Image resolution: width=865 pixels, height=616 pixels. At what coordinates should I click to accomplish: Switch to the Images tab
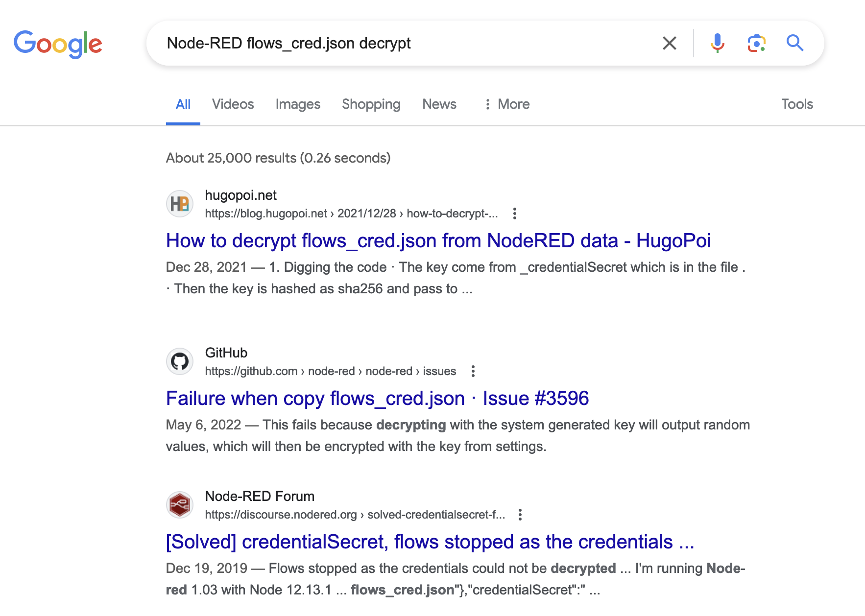click(x=298, y=104)
